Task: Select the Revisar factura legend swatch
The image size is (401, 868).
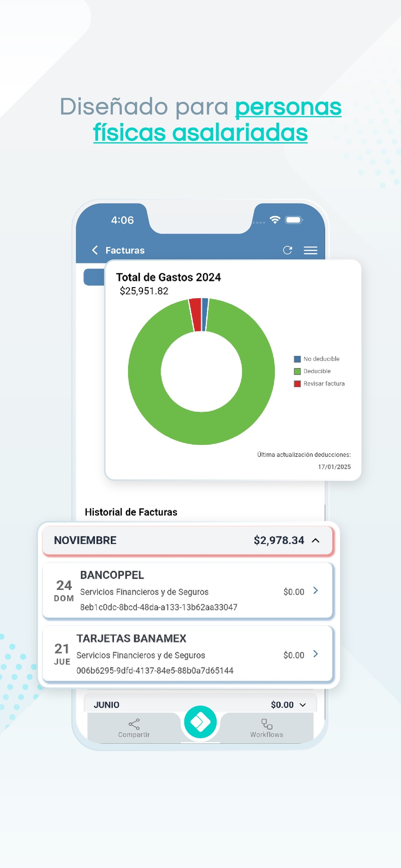Action: coord(297,384)
